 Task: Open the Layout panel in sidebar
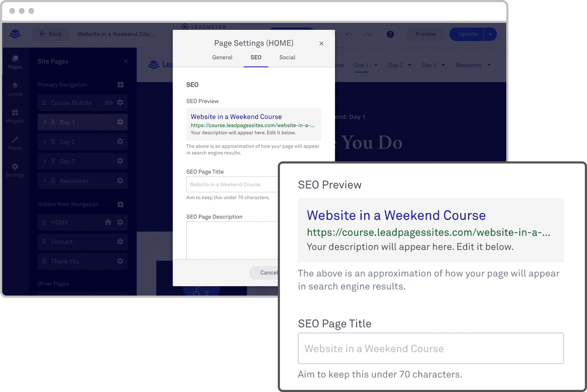[15, 89]
